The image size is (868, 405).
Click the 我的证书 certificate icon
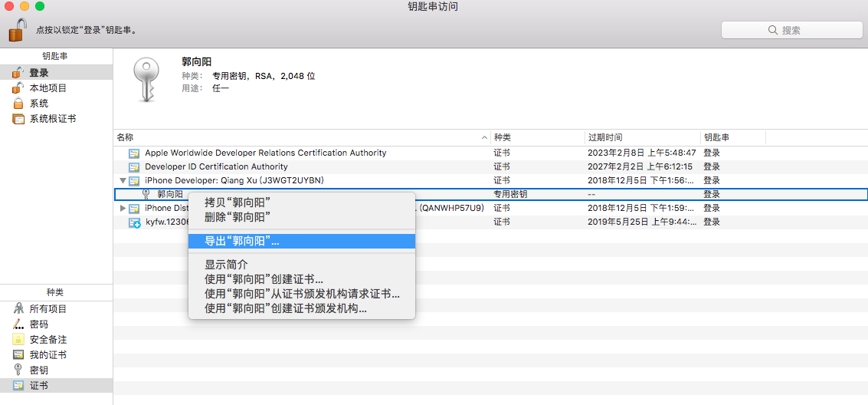click(x=18, y=354)
